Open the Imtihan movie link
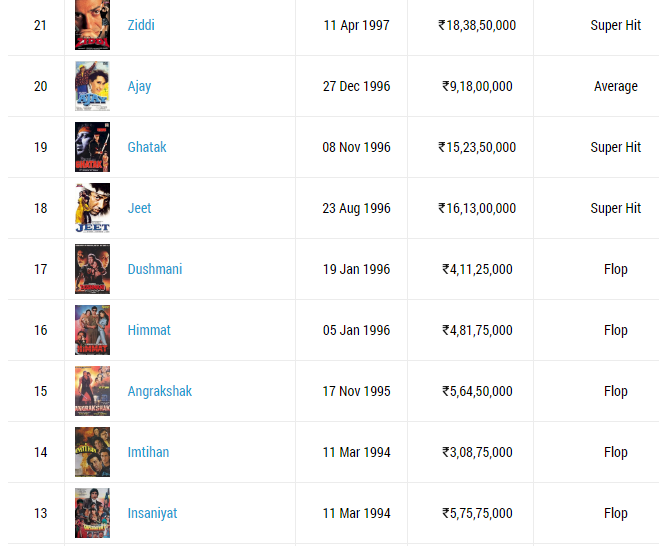659x546 pixels. click(148, 452)
